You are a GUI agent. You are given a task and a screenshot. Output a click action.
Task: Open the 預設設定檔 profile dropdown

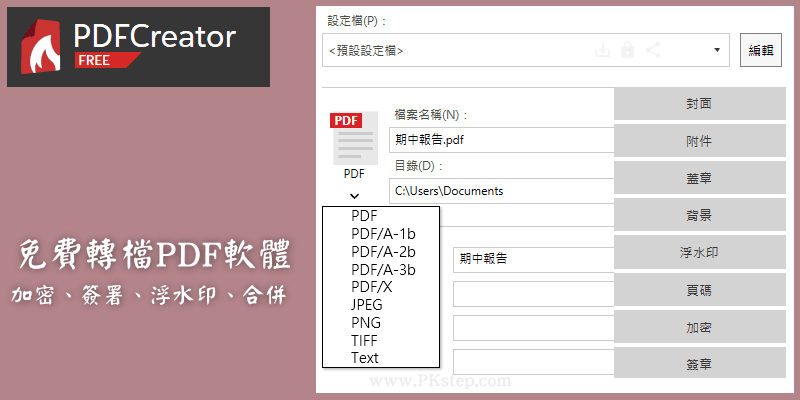tap(526, 50)
